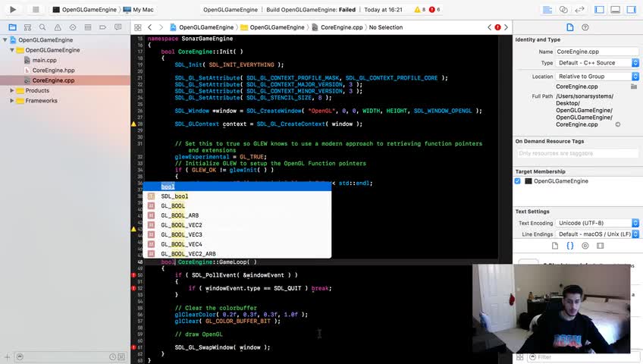The image size is (643, 364).
Task: Pick the SDL_bool autocomplete suggestion
Action: point(237,196)
